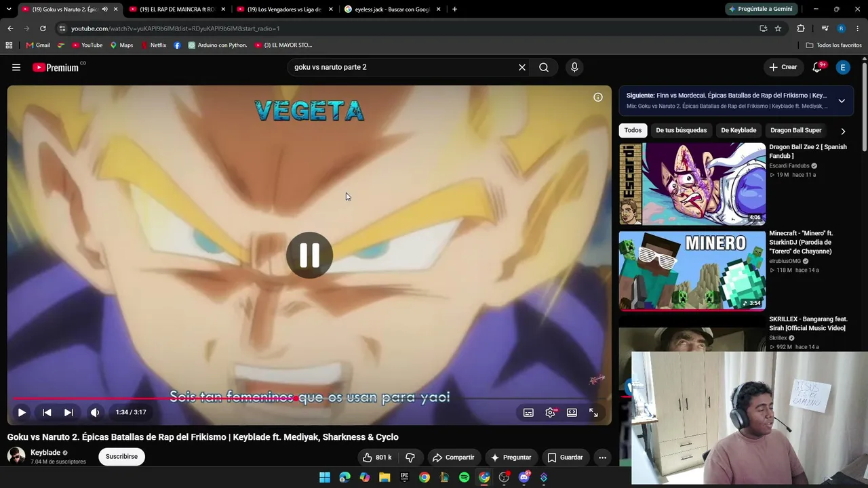
Task: Open the Windows Start menu
Action: click(x=325, y=477)
